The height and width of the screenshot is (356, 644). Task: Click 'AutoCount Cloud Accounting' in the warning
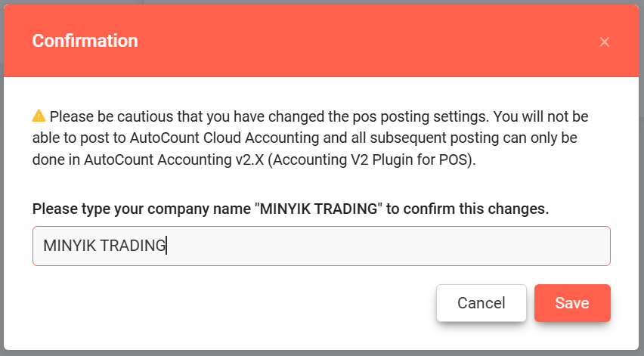(224, 138)
